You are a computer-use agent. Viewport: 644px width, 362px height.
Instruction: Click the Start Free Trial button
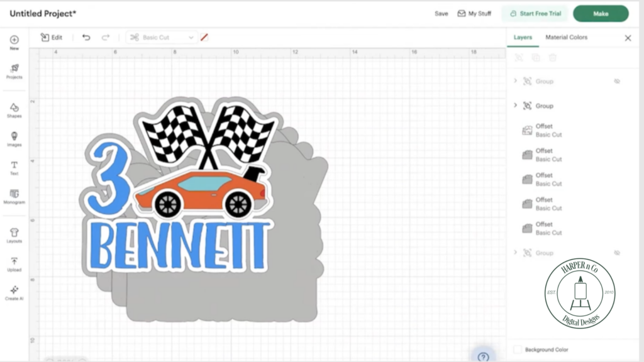click(x=535, y=14)
